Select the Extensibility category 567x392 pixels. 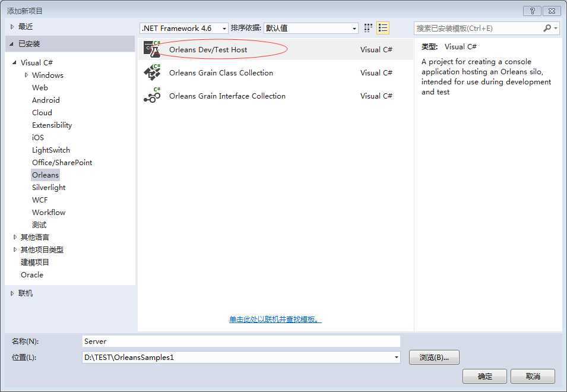(52, 125)
